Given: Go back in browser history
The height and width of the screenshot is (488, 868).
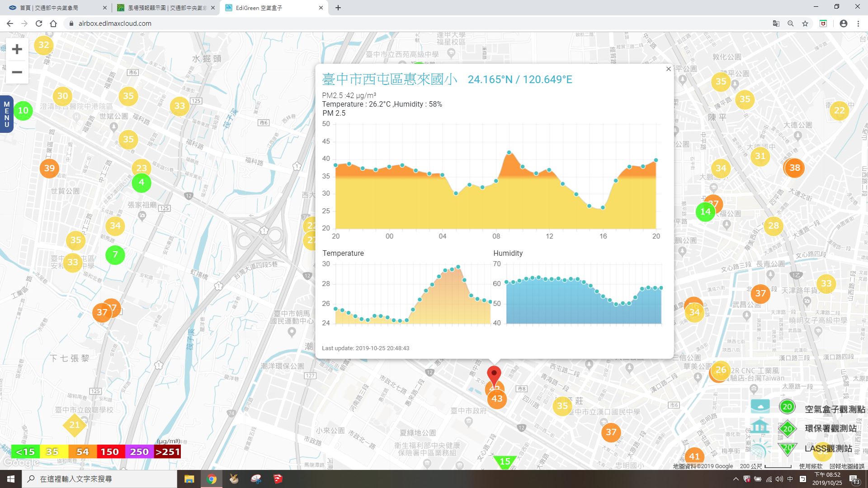Looking at the screenshot, I should (10, 23).
